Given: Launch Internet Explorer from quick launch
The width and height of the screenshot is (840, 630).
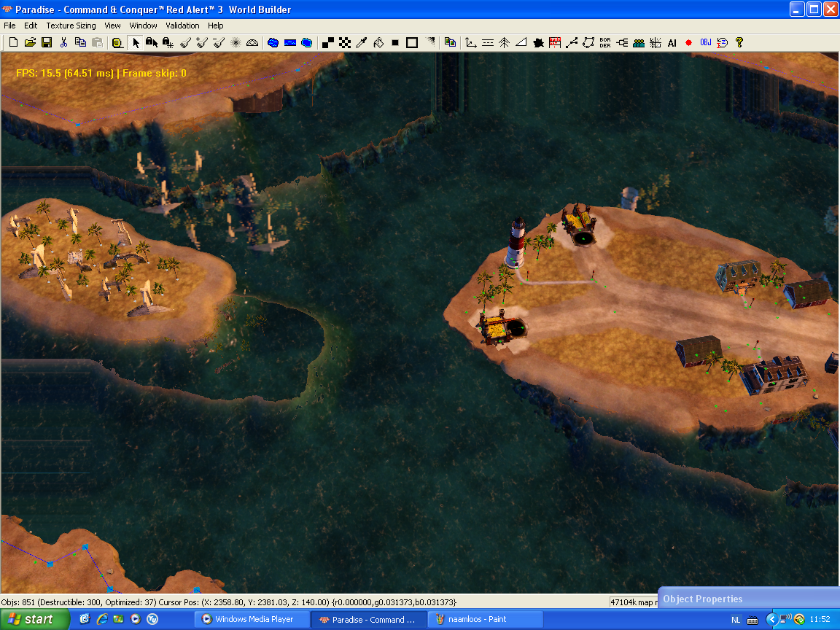Looking at the screenshot, I should pos(102,619).
